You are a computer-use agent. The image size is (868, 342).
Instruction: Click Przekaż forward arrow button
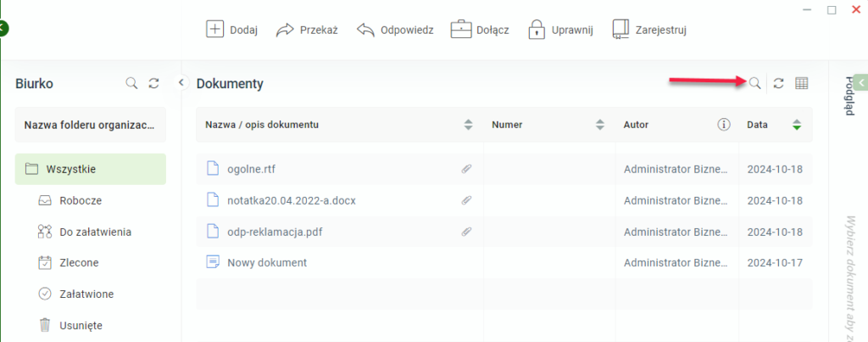coord(307,30)
